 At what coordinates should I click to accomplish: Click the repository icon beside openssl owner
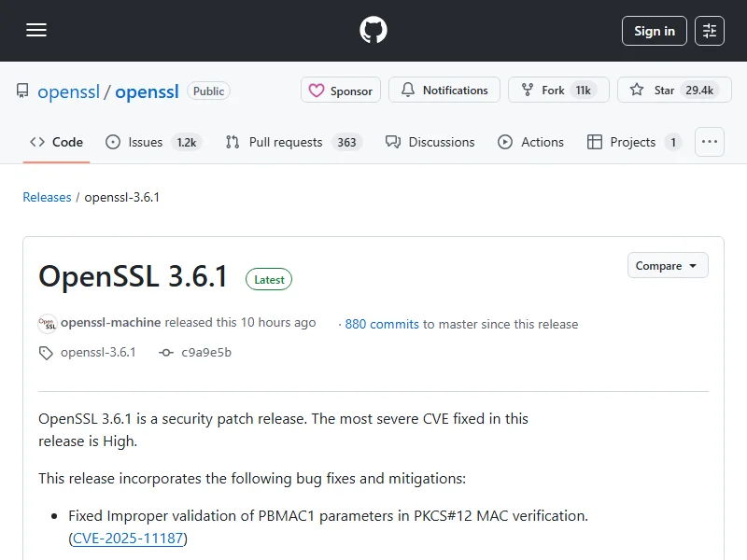22,91
